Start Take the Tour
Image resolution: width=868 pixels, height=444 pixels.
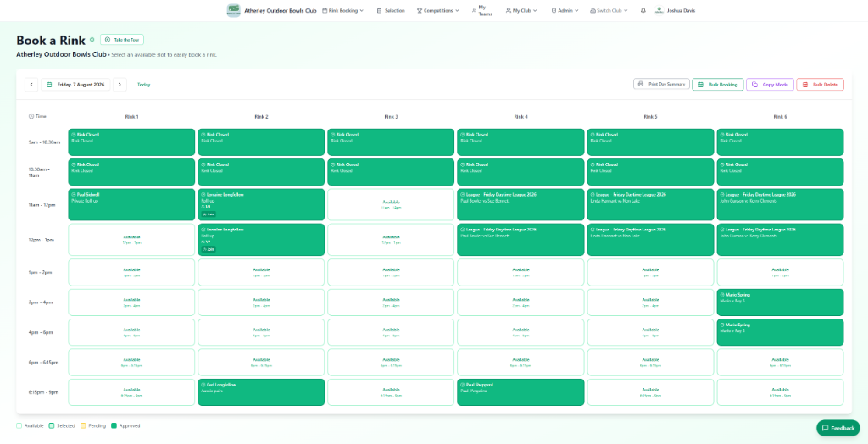[122, 40]
